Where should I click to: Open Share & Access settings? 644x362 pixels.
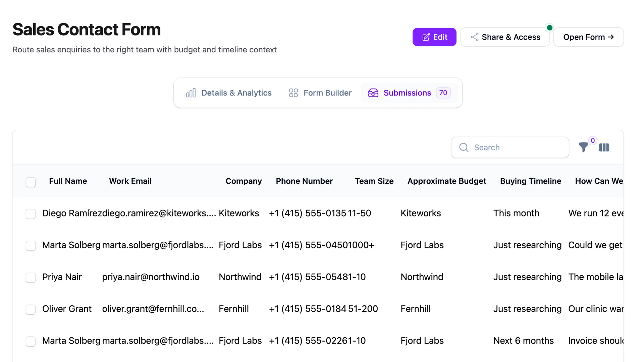click(x=505, y=37)
